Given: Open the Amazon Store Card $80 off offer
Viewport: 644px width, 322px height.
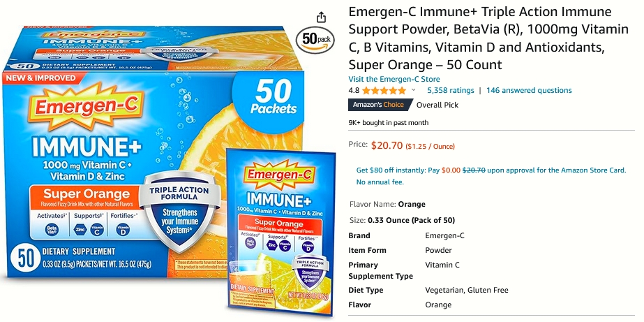Looking at the screenshot, I should coord(491,176).
